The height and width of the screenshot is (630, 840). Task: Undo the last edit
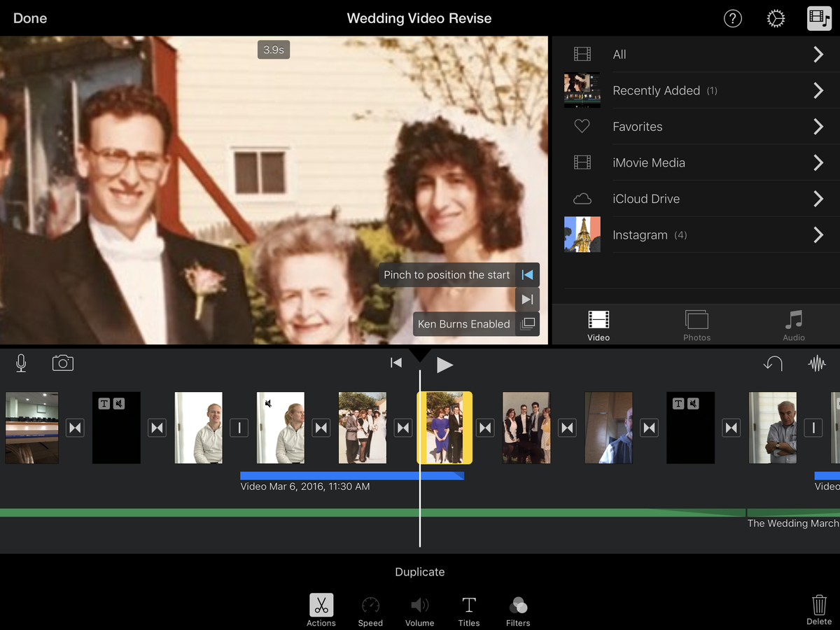coord(773,363)
